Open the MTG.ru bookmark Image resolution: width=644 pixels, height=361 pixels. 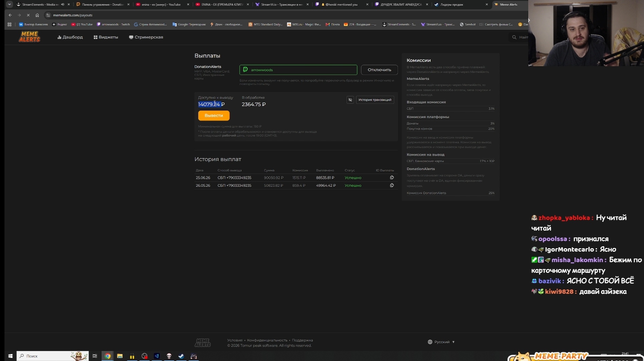[304, 24]
